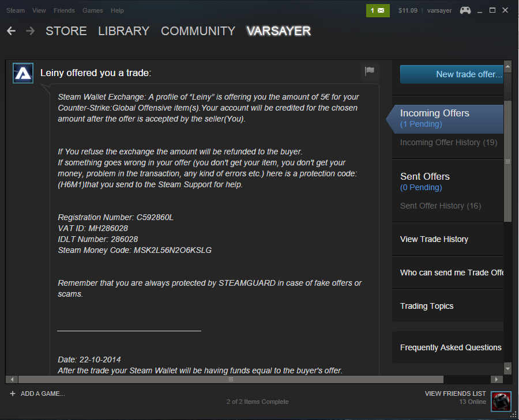Click the Steam Money Code line

click(x=135, y=251)
